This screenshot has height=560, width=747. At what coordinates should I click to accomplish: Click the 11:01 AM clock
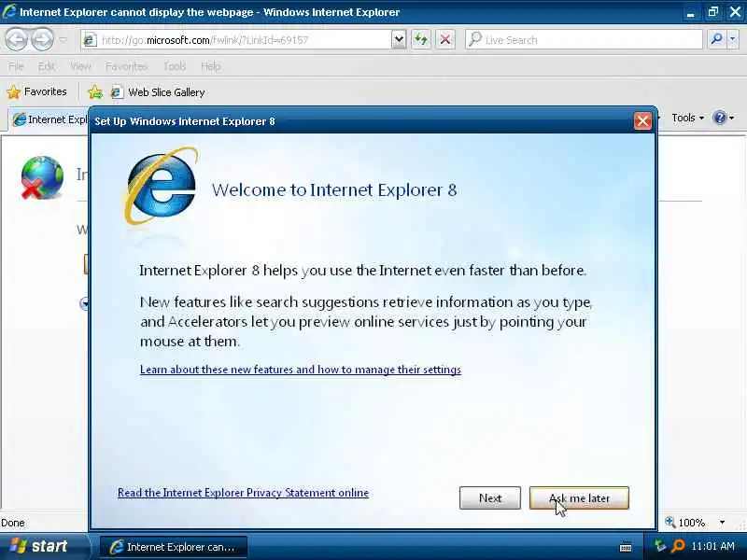(712, 546)
